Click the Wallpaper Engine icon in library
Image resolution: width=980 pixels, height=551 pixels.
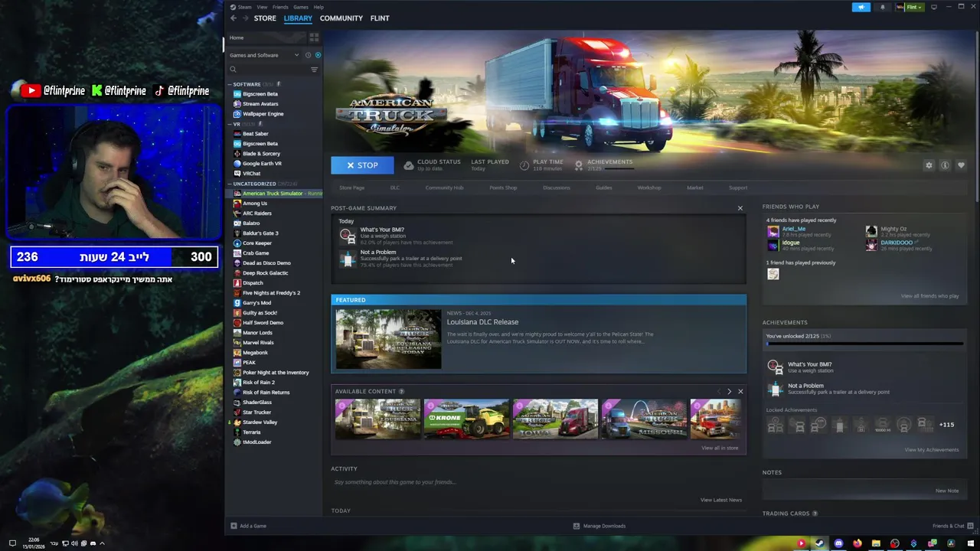pyautogui.click(x=237, y=114)
